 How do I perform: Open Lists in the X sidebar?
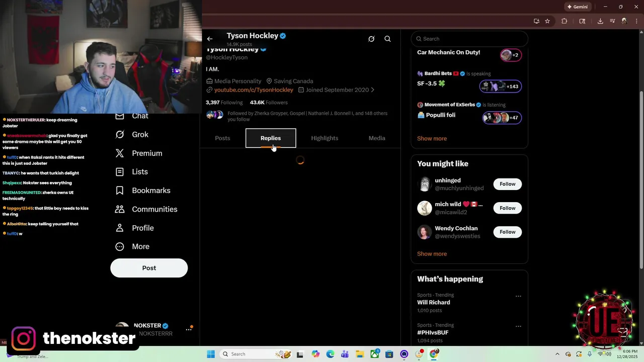[132, 172]
